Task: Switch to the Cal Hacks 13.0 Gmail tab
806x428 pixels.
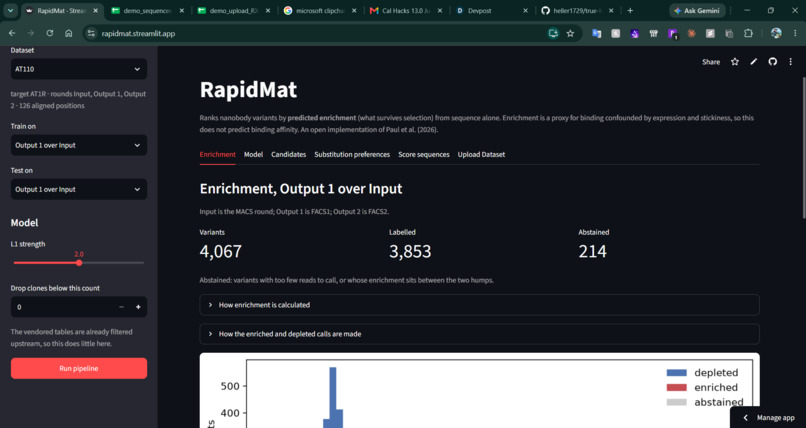Action: (406, 10)
